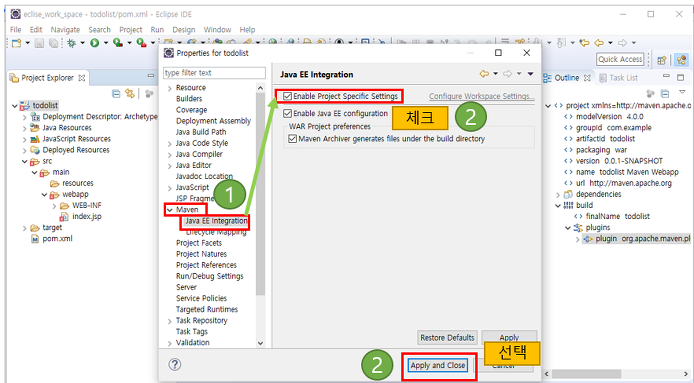Select the Java EE perspective icon
The height and width of the screenshot is (383, 694).
point(681,60)
